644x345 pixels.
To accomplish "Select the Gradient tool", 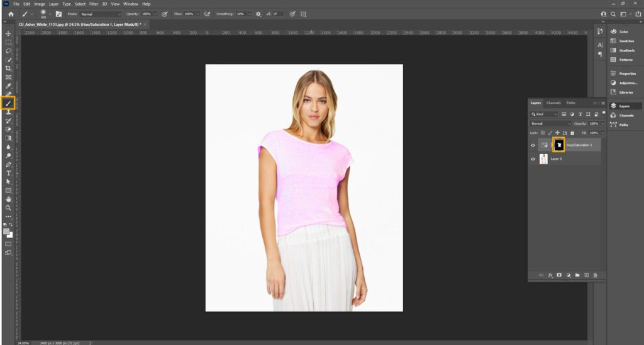I will (8, 138).
